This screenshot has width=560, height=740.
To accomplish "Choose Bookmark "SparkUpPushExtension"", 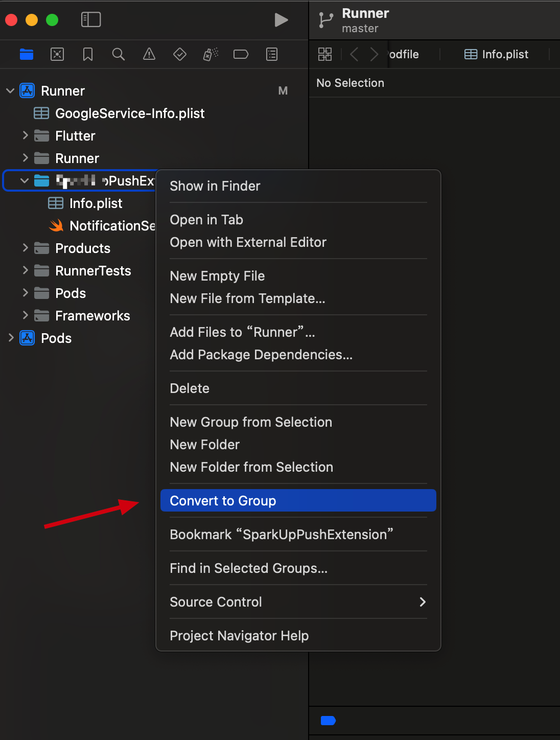I will click(x=298, y=535).
